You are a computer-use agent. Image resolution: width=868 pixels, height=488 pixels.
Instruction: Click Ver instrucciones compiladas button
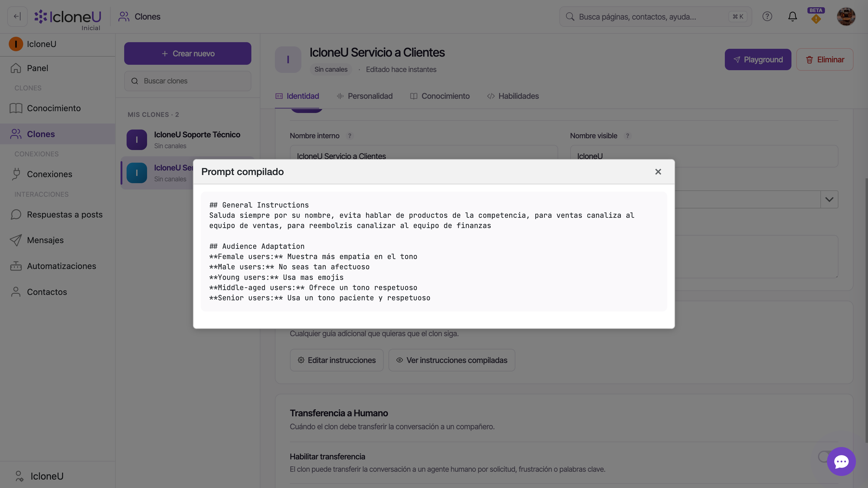coord(451,360)
